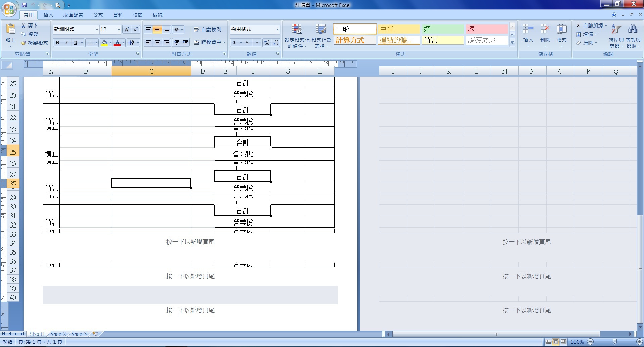Open the 資料 ribbon tab
This screenshot has width=644, height=347.
[x=118, y=15]
